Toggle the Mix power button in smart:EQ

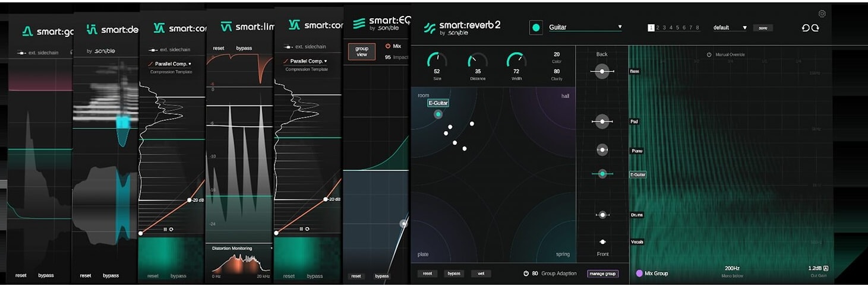pos(388,46)
